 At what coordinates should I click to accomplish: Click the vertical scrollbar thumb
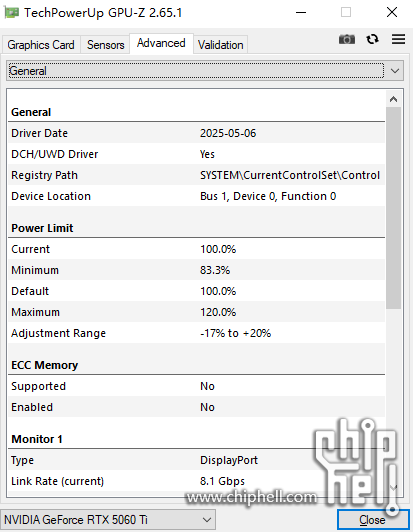(393, 208)
